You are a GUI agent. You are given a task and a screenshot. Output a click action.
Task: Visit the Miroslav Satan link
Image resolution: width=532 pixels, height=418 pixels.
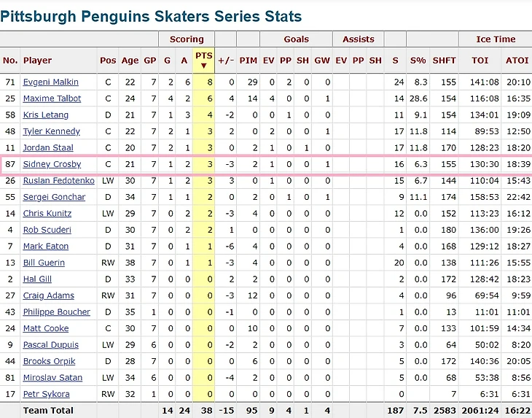[52, 378]
